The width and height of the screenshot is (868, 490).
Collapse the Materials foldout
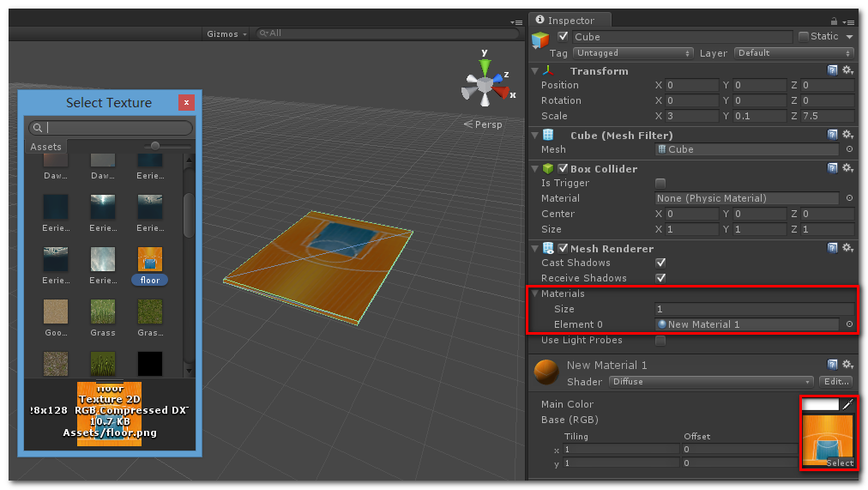coord(534,293)
